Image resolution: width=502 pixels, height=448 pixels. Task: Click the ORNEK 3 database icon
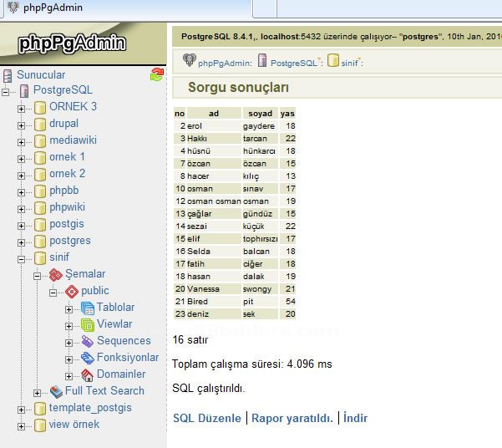pyautogui.click(x=40, y=108)
